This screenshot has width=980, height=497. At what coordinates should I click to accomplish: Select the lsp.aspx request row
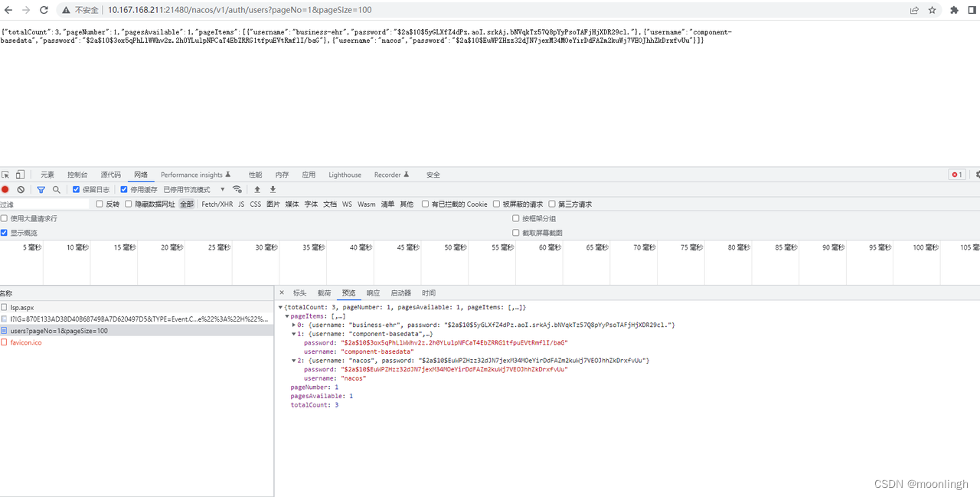click(x=136, y=307)
